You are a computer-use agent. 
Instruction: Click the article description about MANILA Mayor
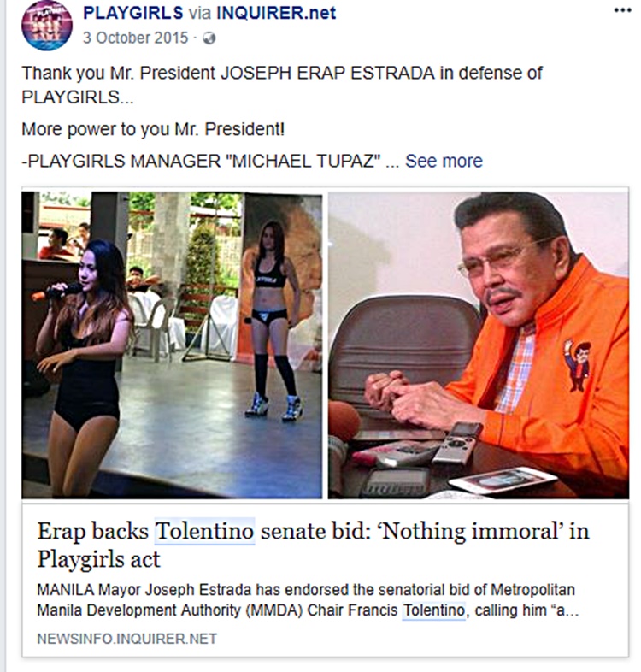point(308,600)
